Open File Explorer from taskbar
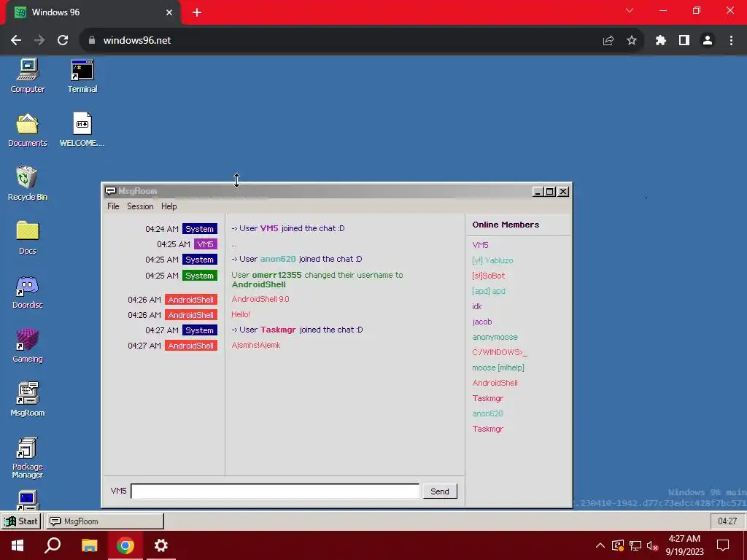 point(89,545)
